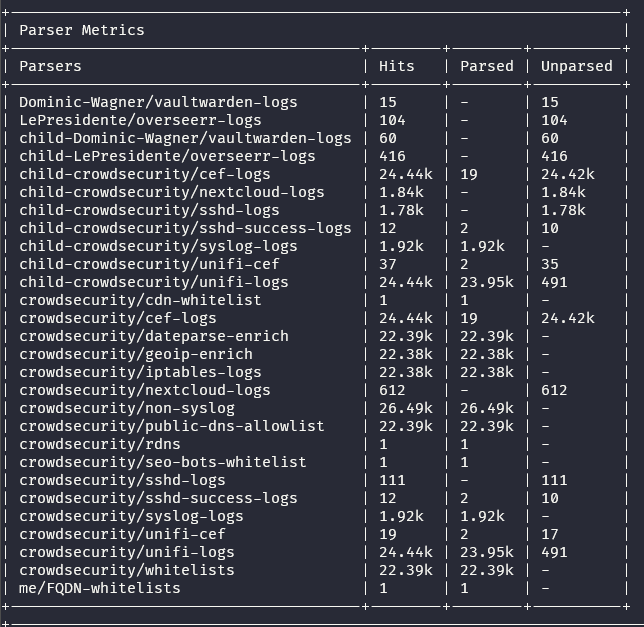The width and height of the screenshot is (644, 627).
Task: Click the 612 unparsed value for nextcloud-logs
Action: pos(554,390)
